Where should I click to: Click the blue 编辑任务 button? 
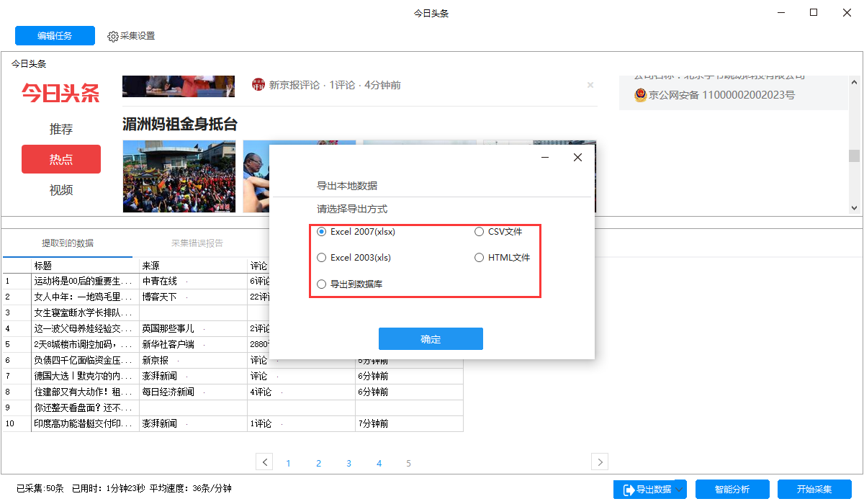click(55, 35)
